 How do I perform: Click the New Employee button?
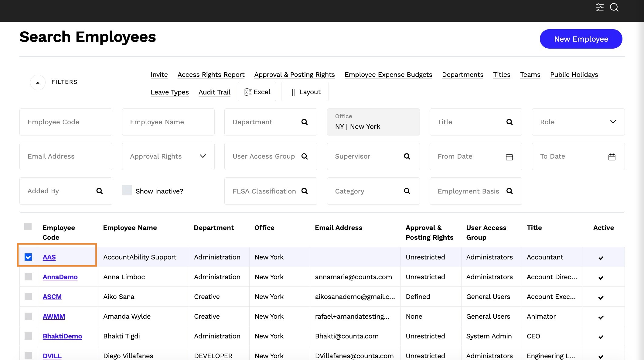[x=581, y=39]
